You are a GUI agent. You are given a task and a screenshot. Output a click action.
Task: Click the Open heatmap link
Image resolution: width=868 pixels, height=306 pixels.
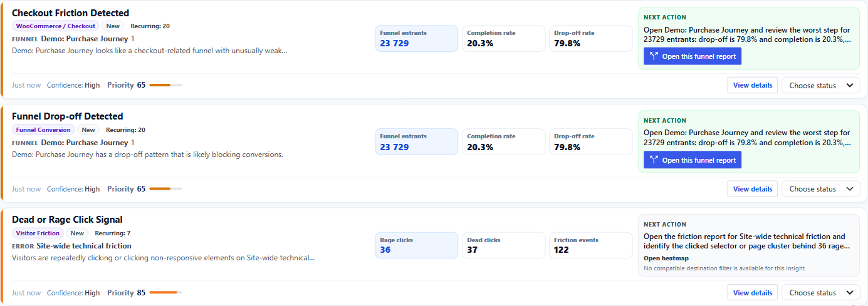tap(666, 258)
